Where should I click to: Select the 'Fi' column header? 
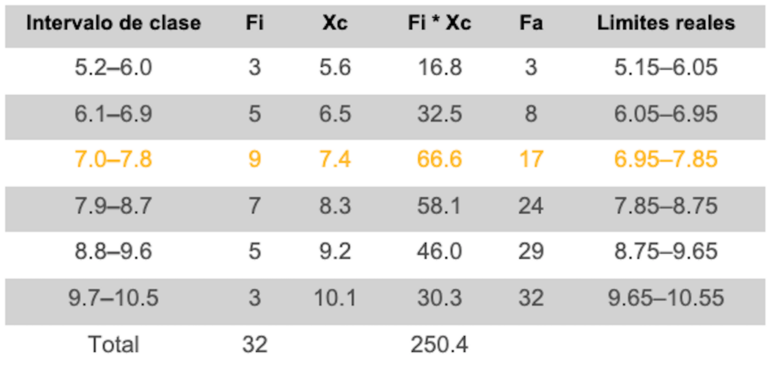[255, 24]
